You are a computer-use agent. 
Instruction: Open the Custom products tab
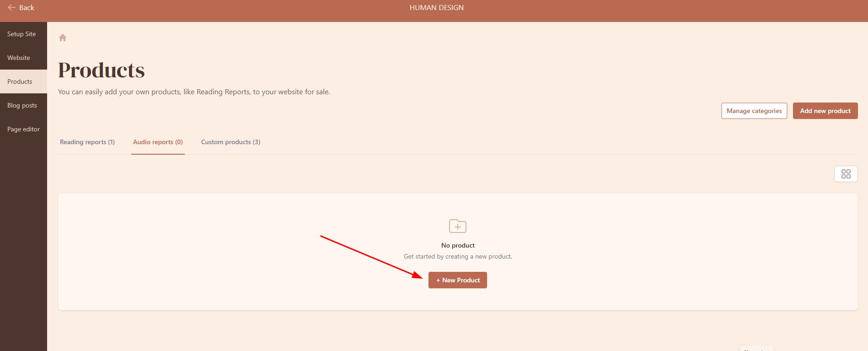[x=230, y=142]
